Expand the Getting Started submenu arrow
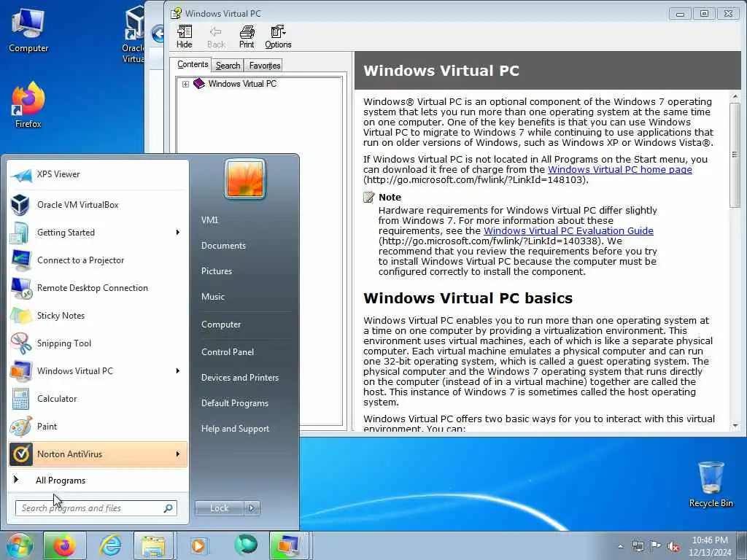 coord(178,233)
